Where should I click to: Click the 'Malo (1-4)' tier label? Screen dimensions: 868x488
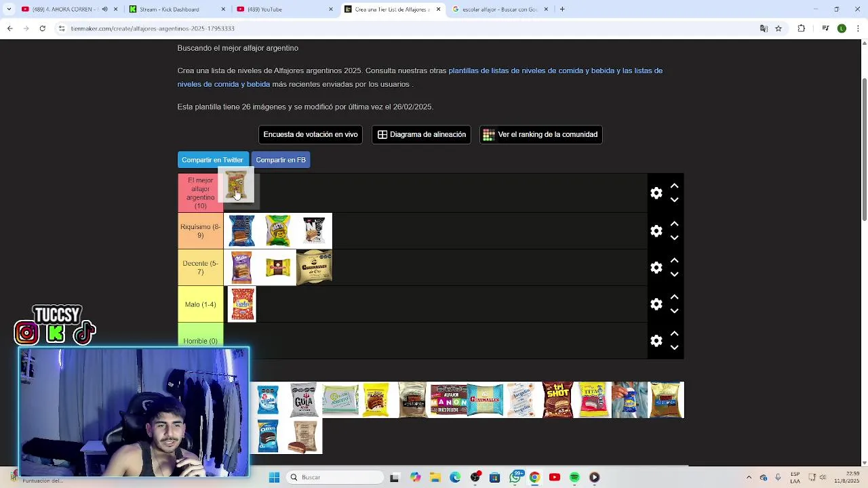pyautogui.click(x=201, y=304)
